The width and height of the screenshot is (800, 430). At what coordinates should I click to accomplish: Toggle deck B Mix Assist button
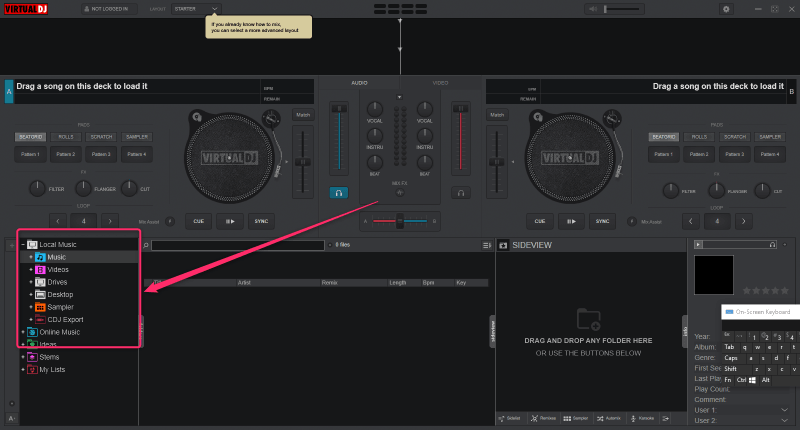click(632, 221)
